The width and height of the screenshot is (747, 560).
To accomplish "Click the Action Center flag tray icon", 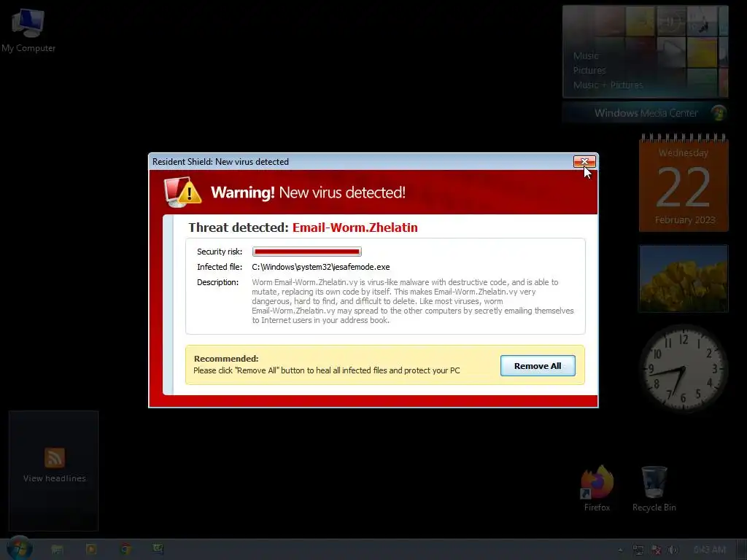I will [656, 550].
